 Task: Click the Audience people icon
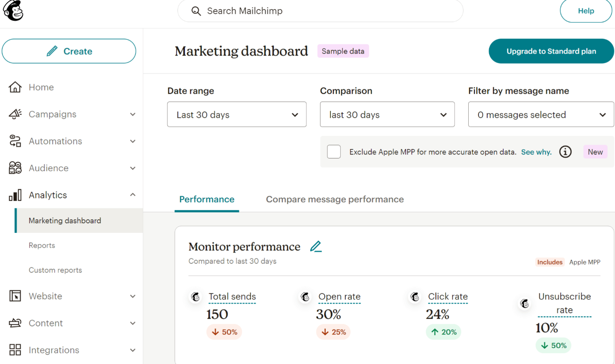(x=15, y=168)
